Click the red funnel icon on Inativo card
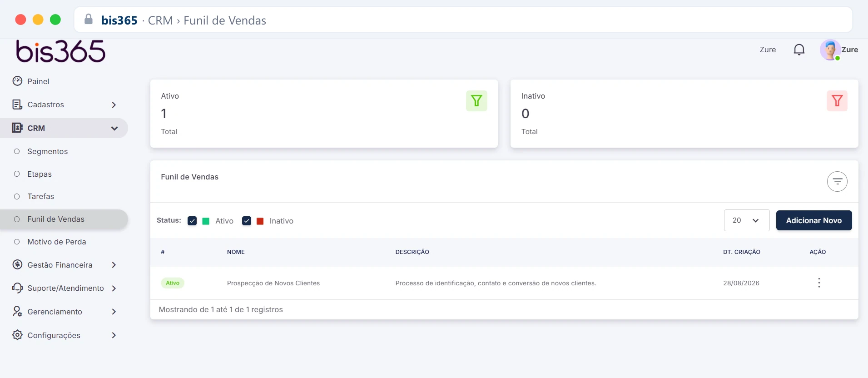The image size is (868, 378). [837, 101]
